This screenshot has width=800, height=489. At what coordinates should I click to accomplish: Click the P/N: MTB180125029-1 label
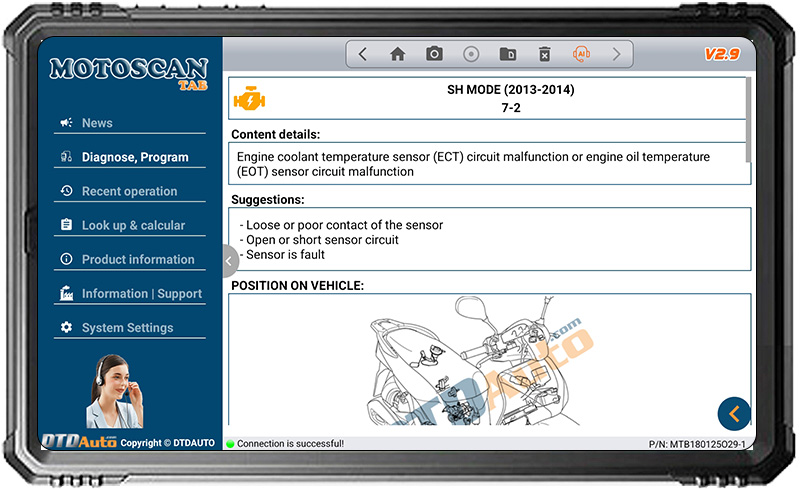(x=697, y=444)
